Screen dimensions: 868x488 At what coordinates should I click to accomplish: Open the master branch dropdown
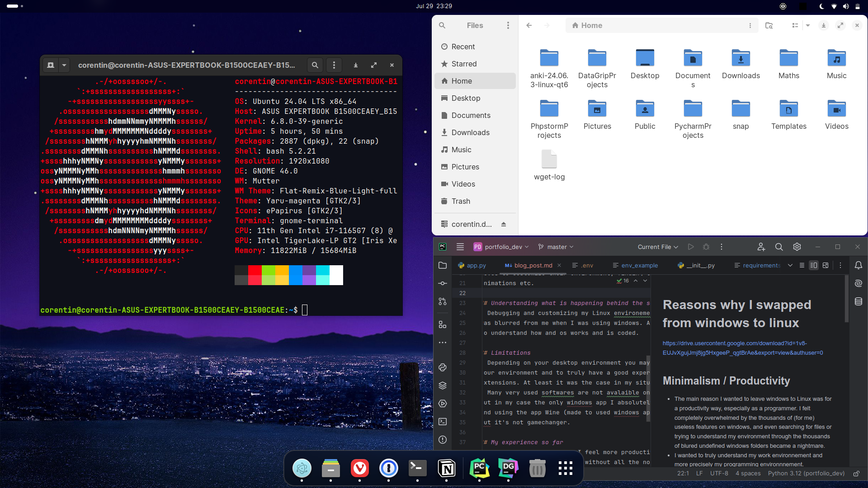(x=556, y=247)
